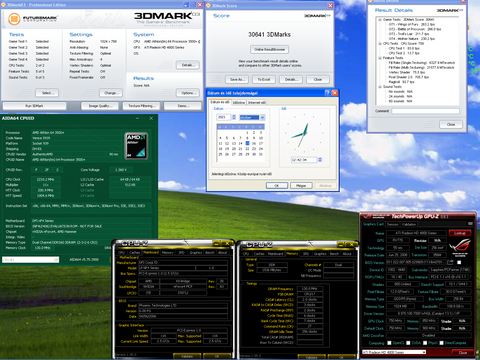Viewport: 480px width, 360px height.
Task: Click To Excel in 3DMark Score window
Action: coord(264,80)
